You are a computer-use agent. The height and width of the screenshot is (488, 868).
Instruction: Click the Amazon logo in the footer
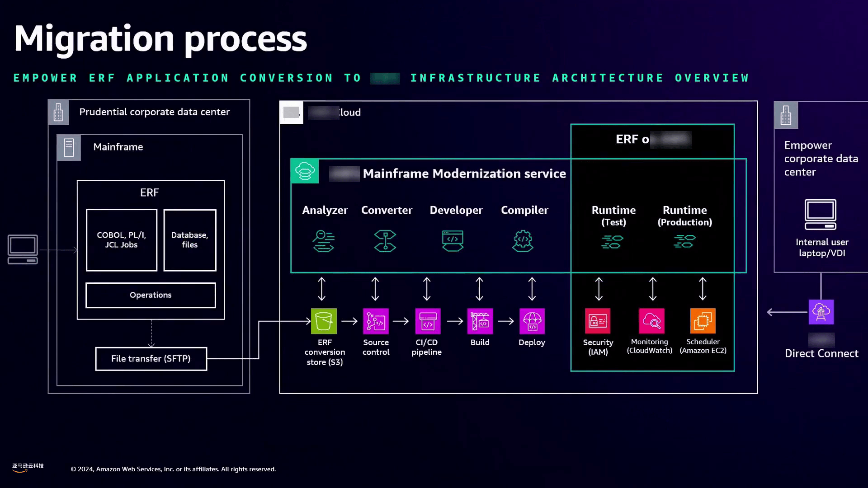[28, 468]
